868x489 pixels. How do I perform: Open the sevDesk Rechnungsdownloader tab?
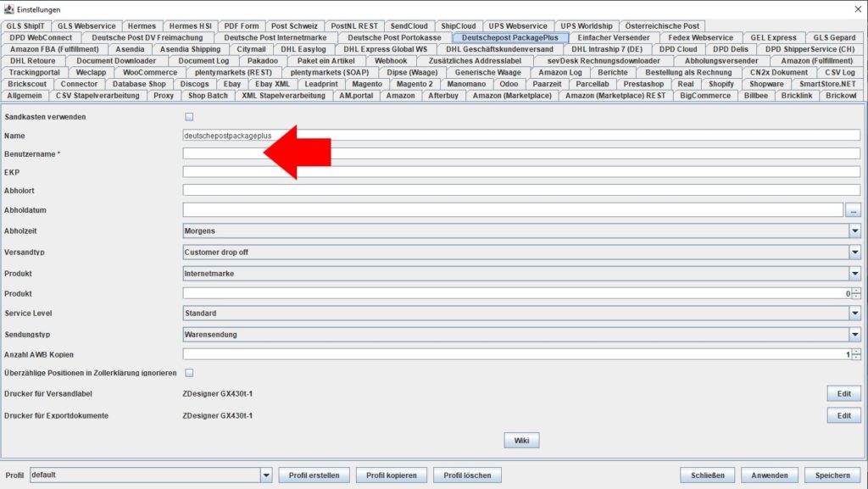[604, 61]
